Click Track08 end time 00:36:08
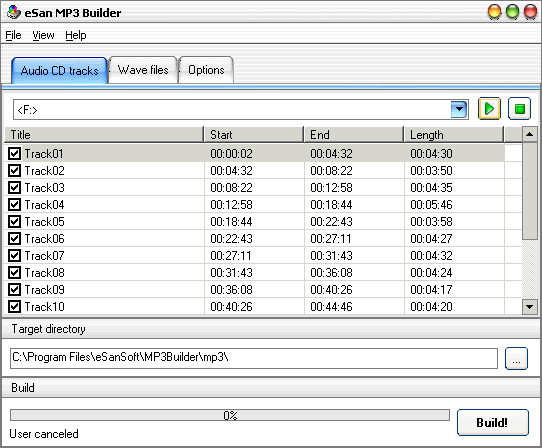The image size is (542, 448). 331,273
